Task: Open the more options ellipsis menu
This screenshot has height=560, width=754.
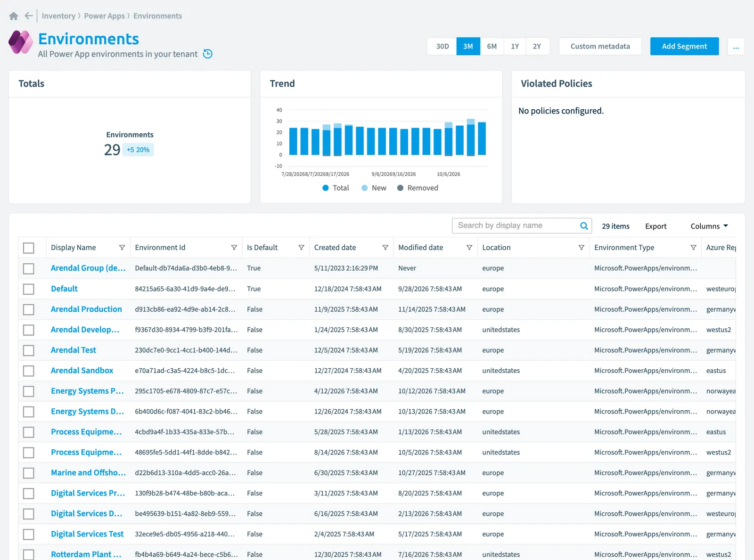Action: coord(736,46)
